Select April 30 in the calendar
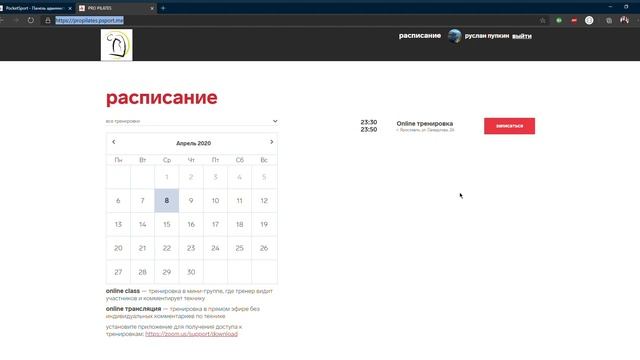Screen dimensions: 640x360 point(191,272)
